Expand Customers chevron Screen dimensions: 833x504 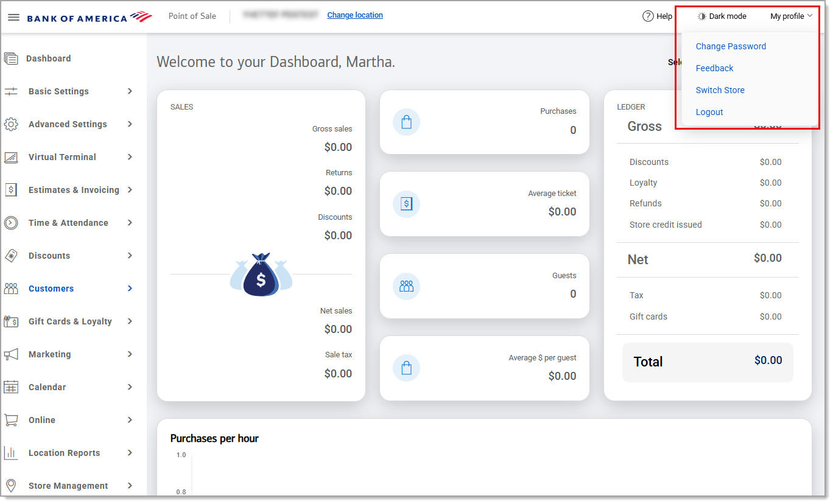point(130,289)
